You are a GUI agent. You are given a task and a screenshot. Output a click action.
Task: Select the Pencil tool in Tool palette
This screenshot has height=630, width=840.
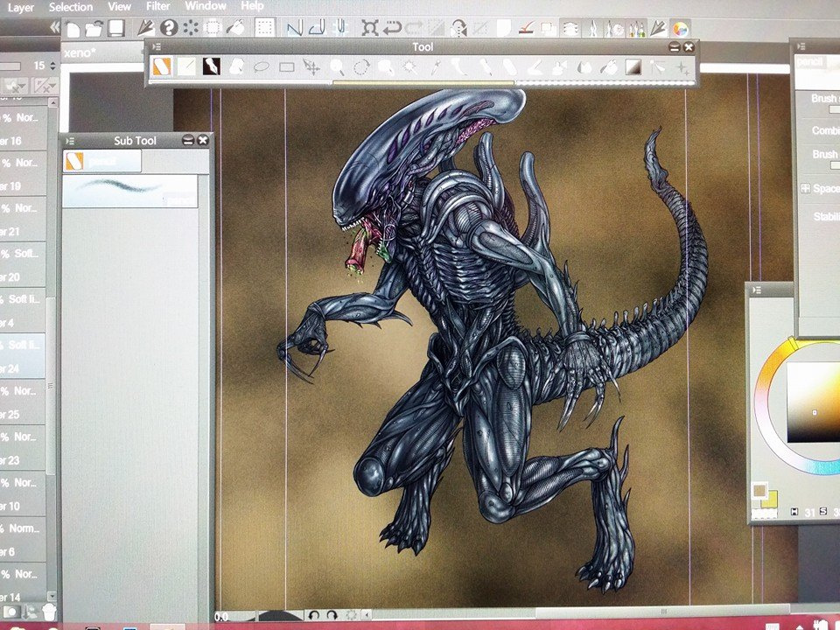tap(162, 66)
